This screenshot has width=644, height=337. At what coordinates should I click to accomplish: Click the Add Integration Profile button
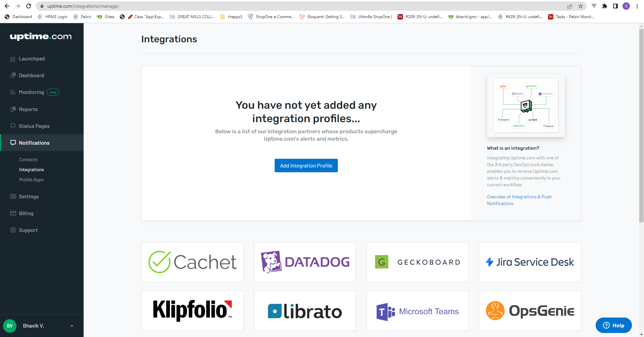[x=306, y=165]
